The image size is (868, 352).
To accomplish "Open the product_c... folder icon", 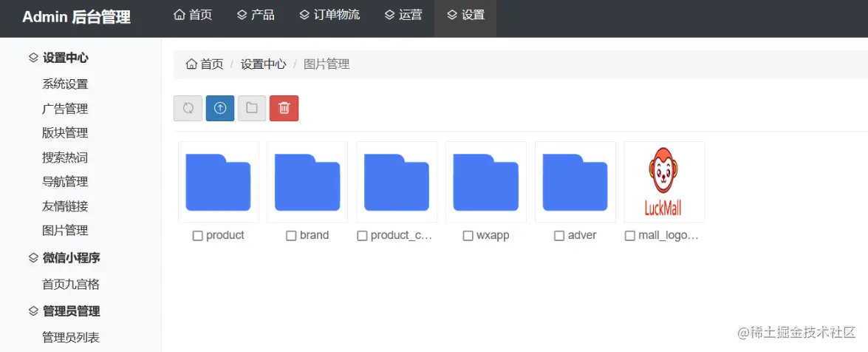I will pyautogui.click(x=397, y=183).
